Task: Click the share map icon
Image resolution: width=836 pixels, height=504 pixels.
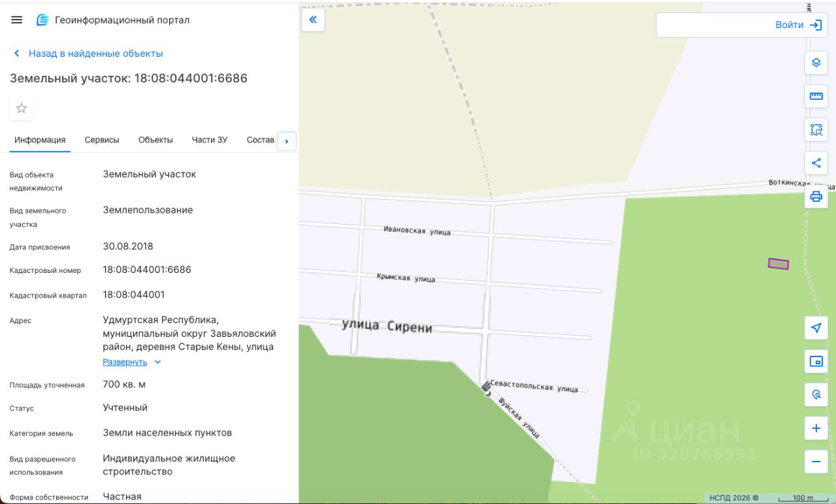Action: [x=816, y=163]
